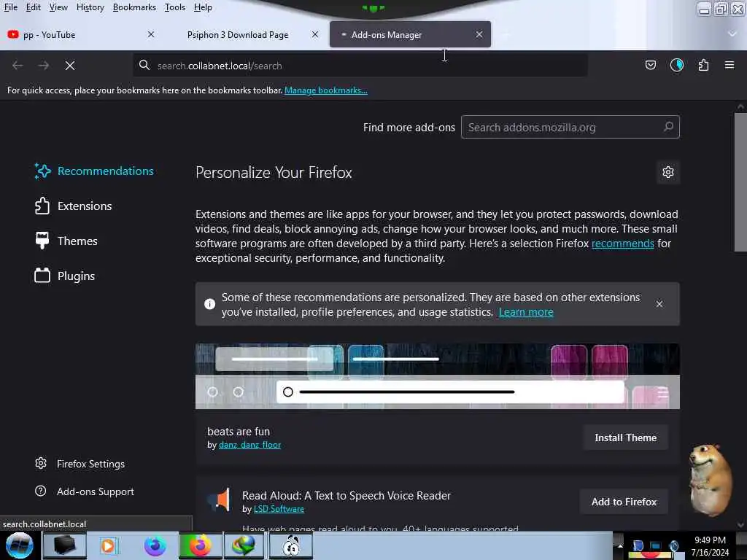Open the danz_danz_floor author link
The image size is (747, 560).
(x=249, y=445)
